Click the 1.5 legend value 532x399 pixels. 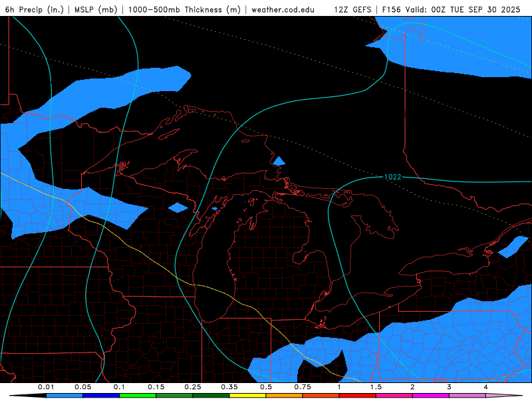(376, 387)
